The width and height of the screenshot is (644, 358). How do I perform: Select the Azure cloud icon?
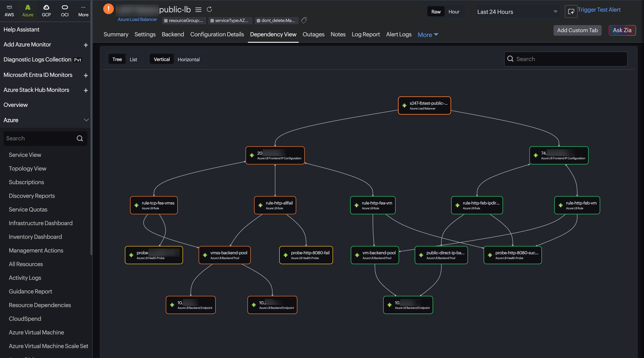click(x=28, y=11)
